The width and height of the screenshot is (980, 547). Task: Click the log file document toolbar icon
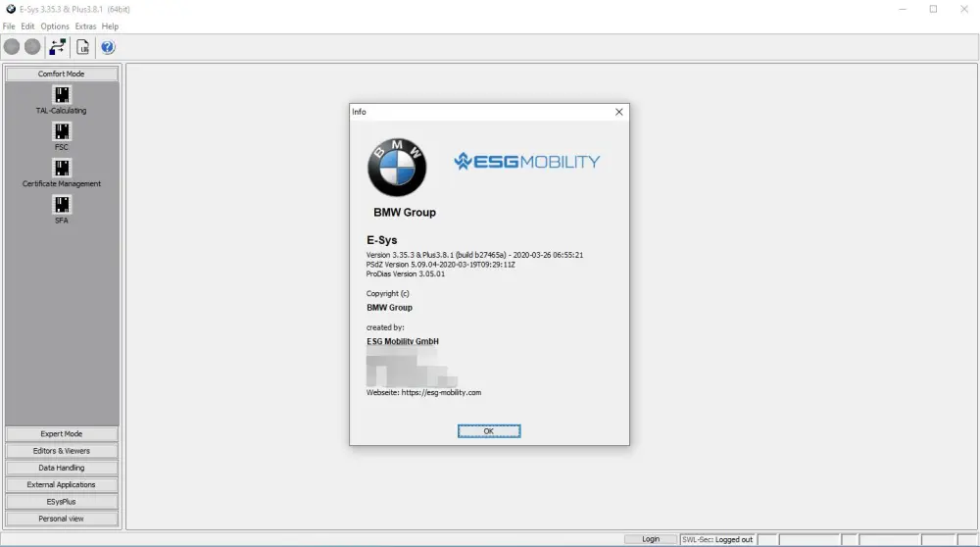(83, 47)
